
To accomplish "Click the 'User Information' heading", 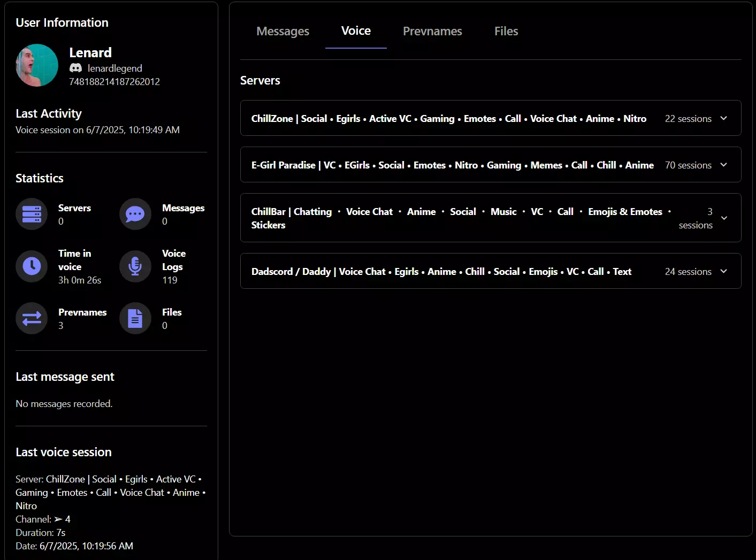I will click(62, 22).
